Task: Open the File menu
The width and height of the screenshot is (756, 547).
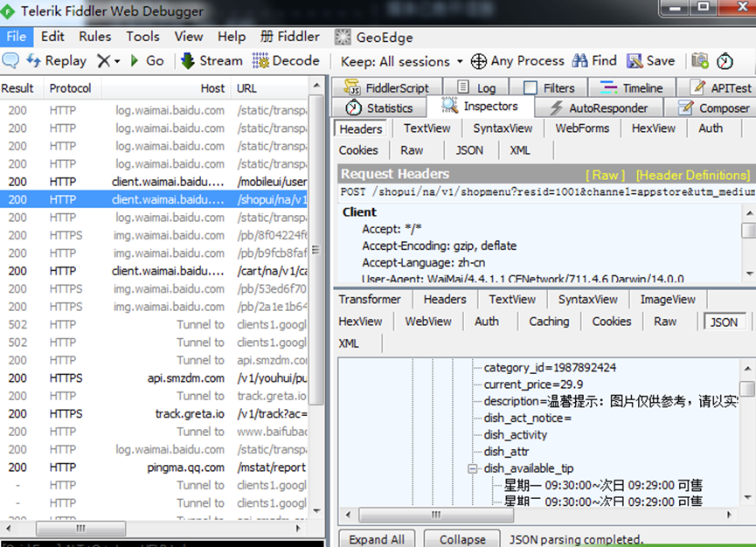Action: point(17,37)
